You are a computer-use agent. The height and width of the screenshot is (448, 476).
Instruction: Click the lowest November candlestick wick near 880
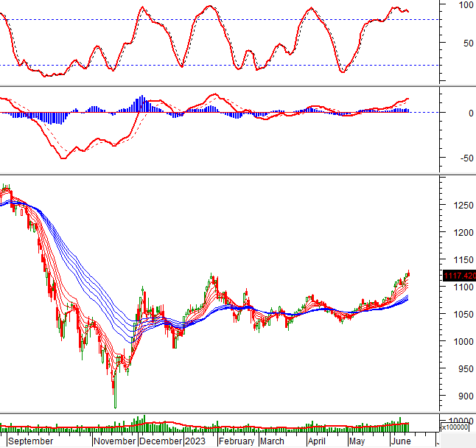click(x=115, y=403)
